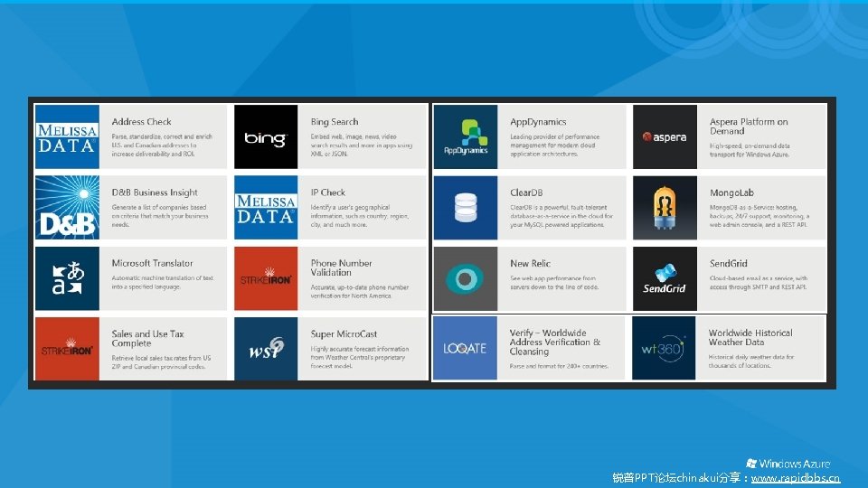Open the SendGrid logo tile
The image size is (868, 488).
(x=665, y=278)
